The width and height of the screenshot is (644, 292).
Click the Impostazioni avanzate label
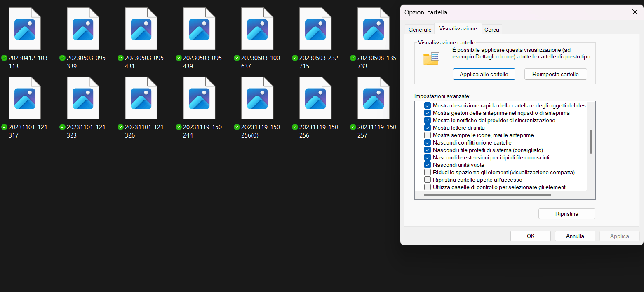tap(442, 96)
